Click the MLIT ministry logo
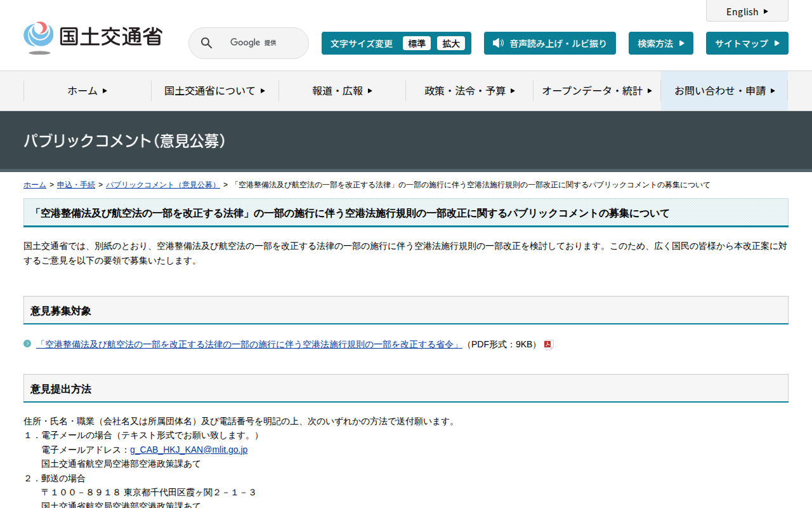Screen dimensions: 812x508 point(93,37)
